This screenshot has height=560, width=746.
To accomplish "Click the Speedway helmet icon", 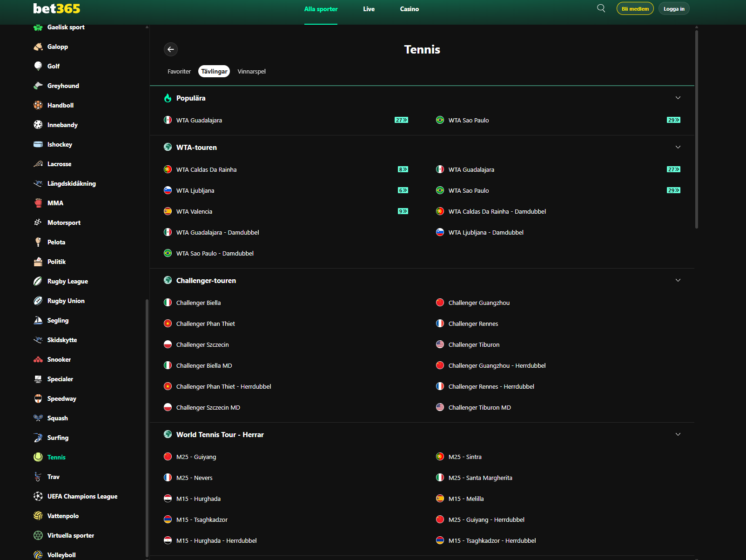I will (x=38, y=398).
